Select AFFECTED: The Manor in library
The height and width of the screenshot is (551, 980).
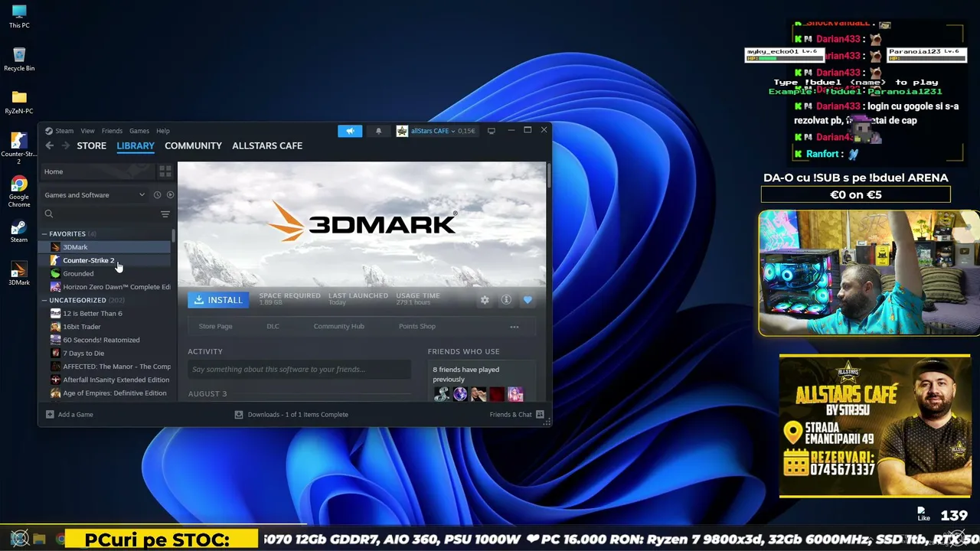[x=105, y=367]
